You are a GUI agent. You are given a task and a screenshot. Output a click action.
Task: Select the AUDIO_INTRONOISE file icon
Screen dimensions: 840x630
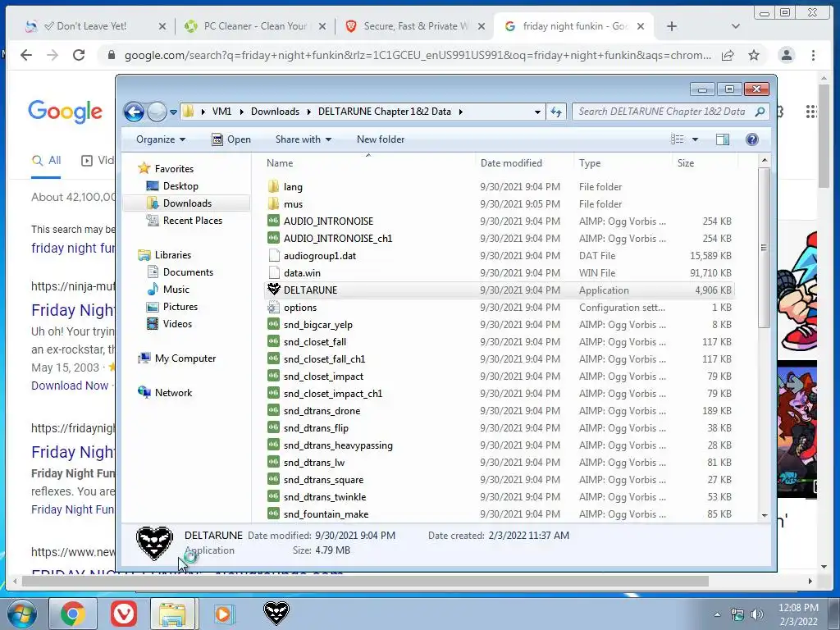273,221
